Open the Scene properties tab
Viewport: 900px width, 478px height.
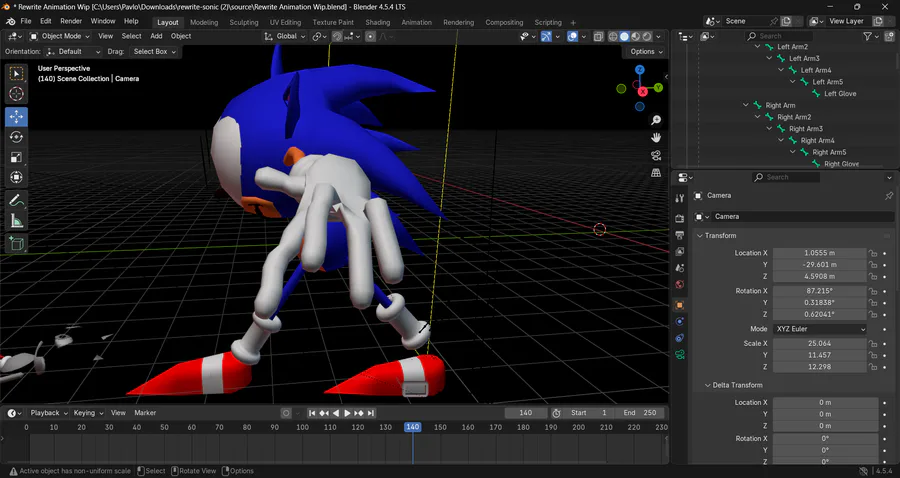[680, 268]
